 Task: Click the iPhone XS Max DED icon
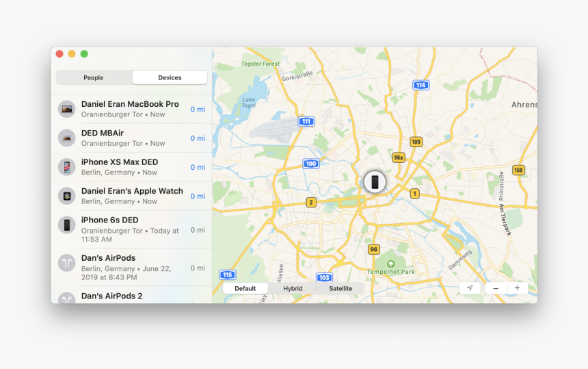click(x=66, y=167)
